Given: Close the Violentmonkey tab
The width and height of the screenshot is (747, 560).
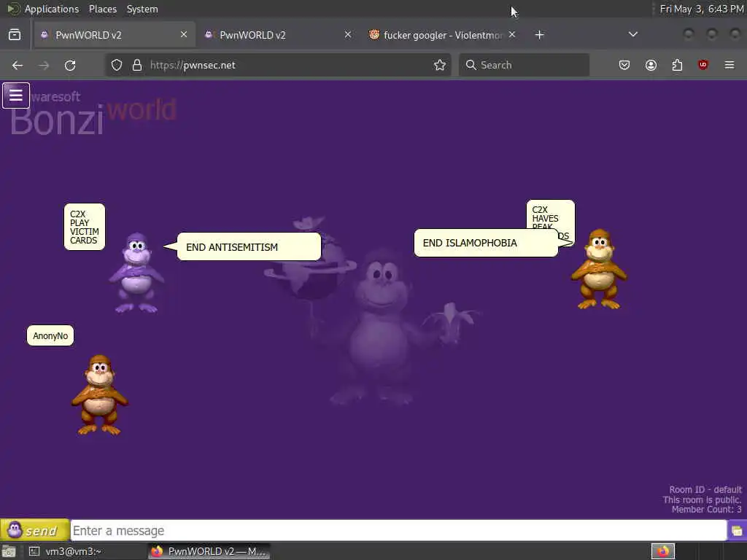Looking at the screenshot, I should pyautogui.click(x=511, y=34).
